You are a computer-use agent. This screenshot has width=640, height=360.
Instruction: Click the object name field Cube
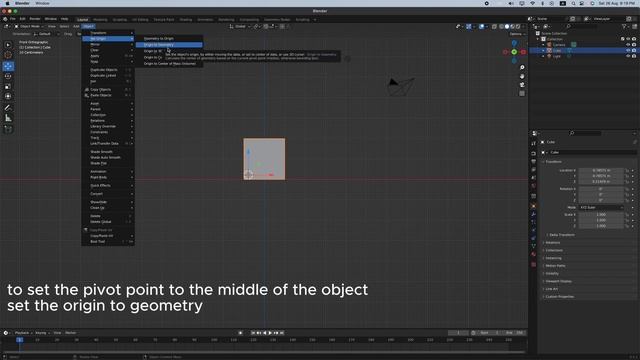592,152
